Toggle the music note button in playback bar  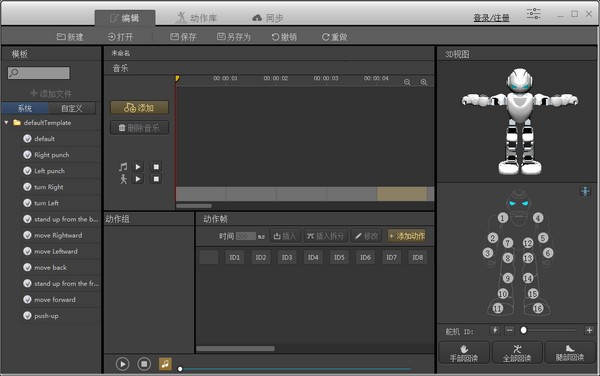[x=165, y=364]
